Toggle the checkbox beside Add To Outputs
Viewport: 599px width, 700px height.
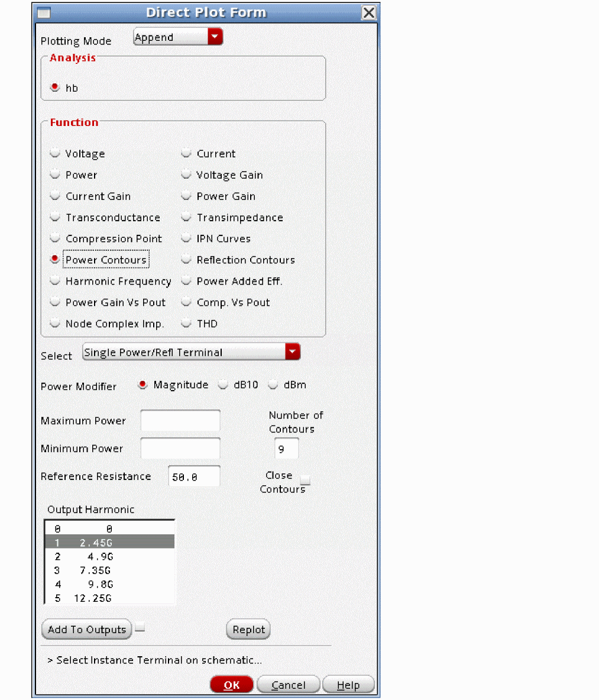[140, 628]
